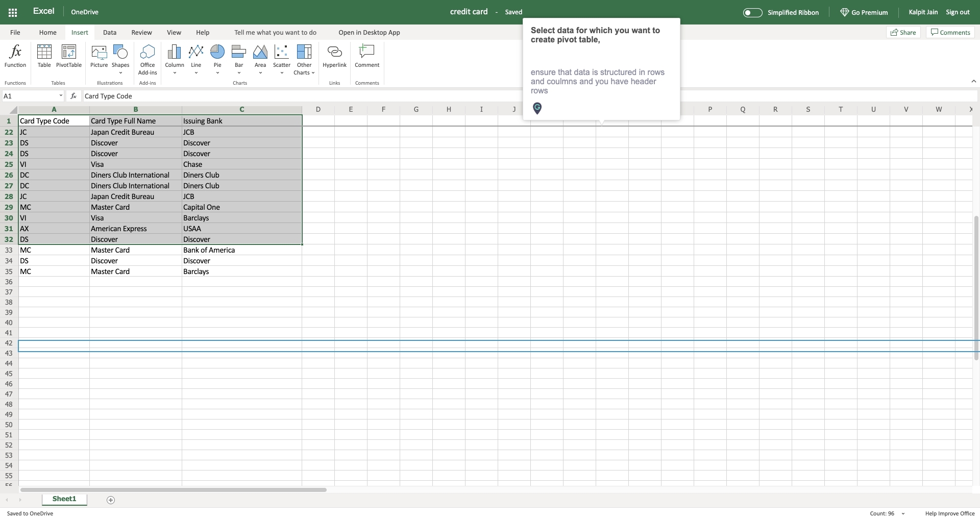Select row 33 header
Image resolution: width=980 pixels, height=519 pixels.
pos(9,250)
